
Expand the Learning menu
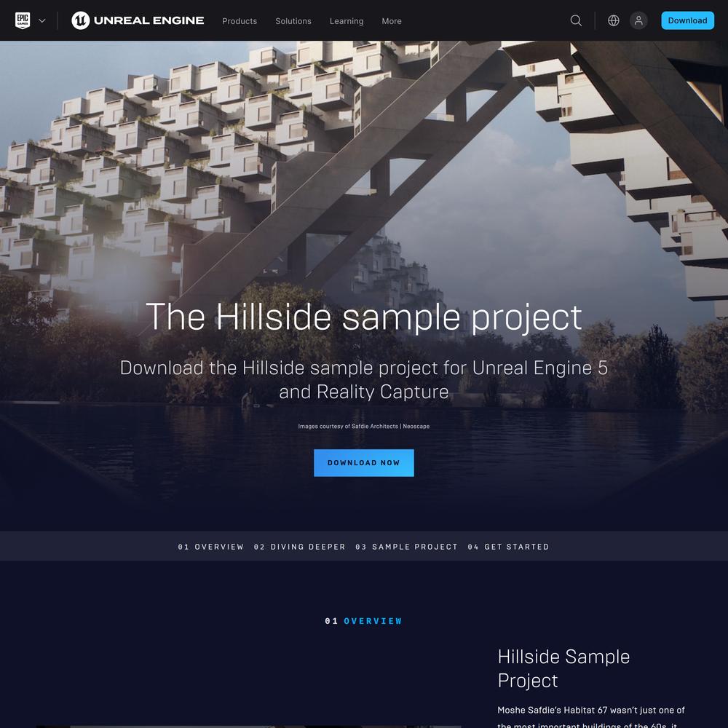click(347, 21)
